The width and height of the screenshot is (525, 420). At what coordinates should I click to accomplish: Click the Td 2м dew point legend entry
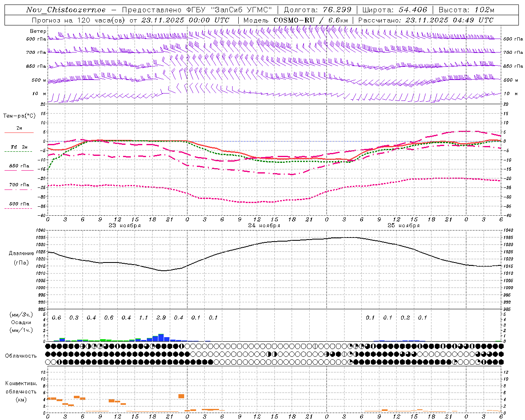[x=19, y=147]
